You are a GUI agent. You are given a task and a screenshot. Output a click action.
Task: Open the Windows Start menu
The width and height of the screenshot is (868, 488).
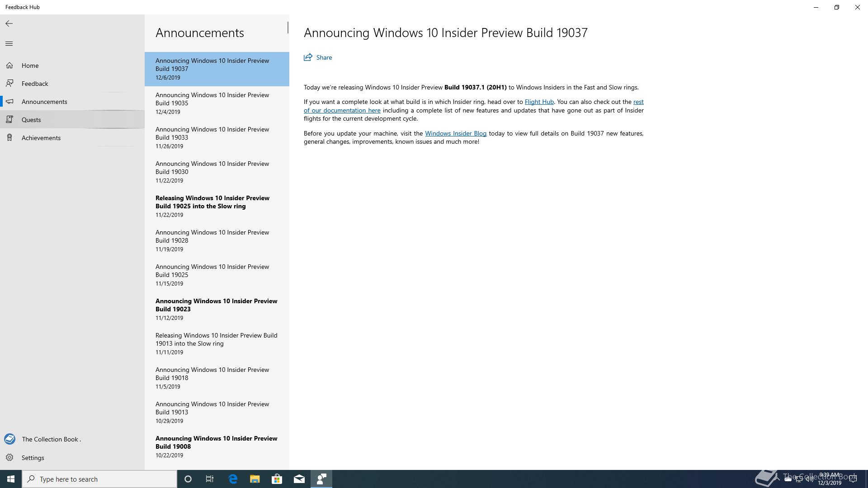tap(11, 479)
